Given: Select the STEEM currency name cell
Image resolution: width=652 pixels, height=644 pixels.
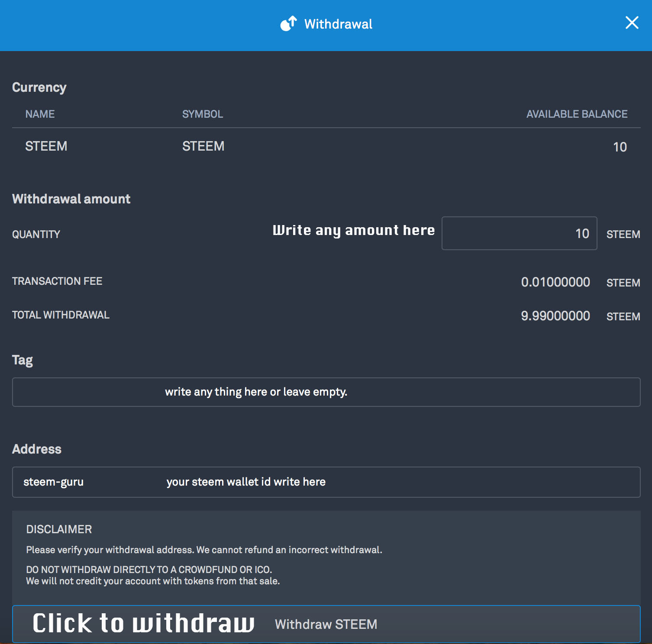Looking at the screenshot, I should 46,146.
